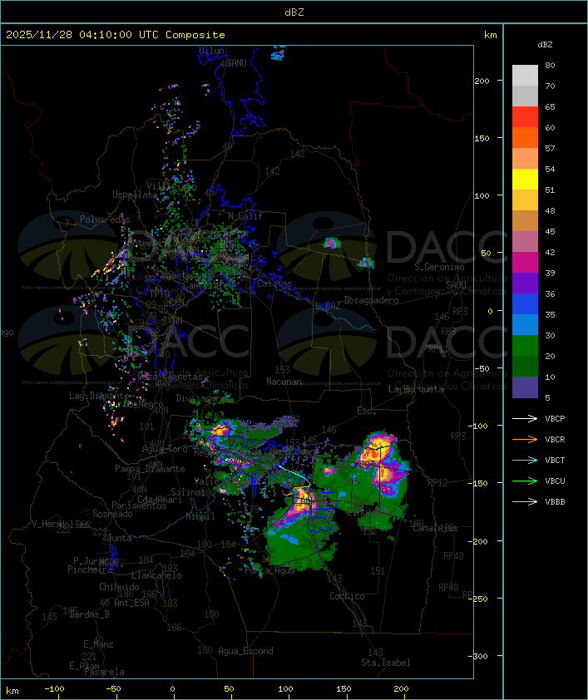Click the 2025/11/28 04:10:00 UTC timestamp

pyautogui.click(x=82, y=35)
